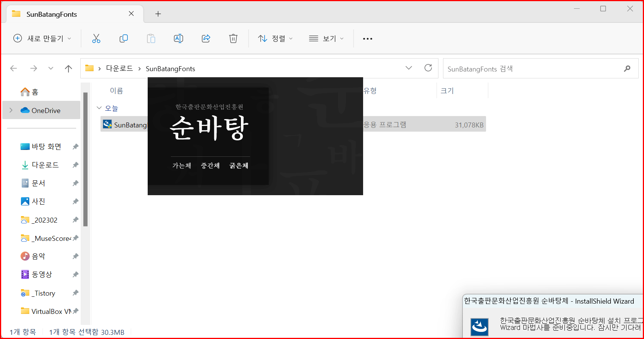644x339 pixels.
Task: Click the pin icon beside 음악
Action: click(75, 256)
